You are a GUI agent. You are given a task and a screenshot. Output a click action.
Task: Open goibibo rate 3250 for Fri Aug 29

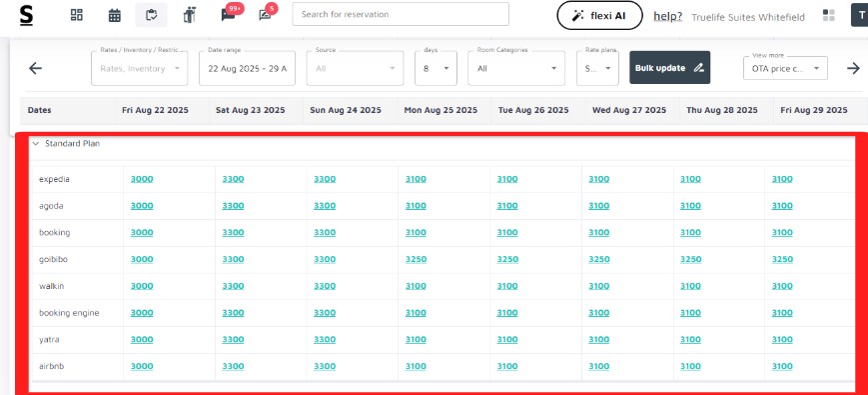click(782, 259)
